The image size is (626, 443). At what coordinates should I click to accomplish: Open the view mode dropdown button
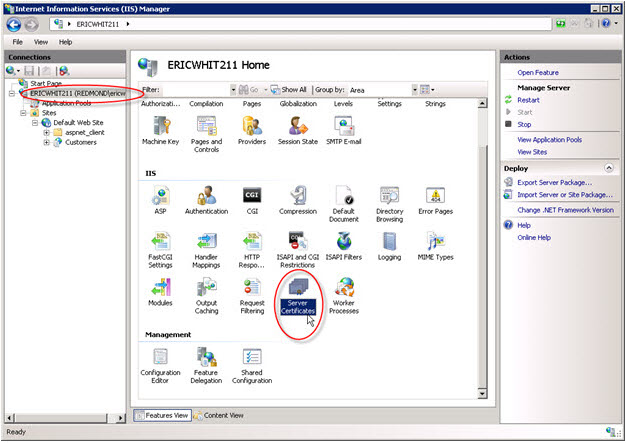(427, 90)
